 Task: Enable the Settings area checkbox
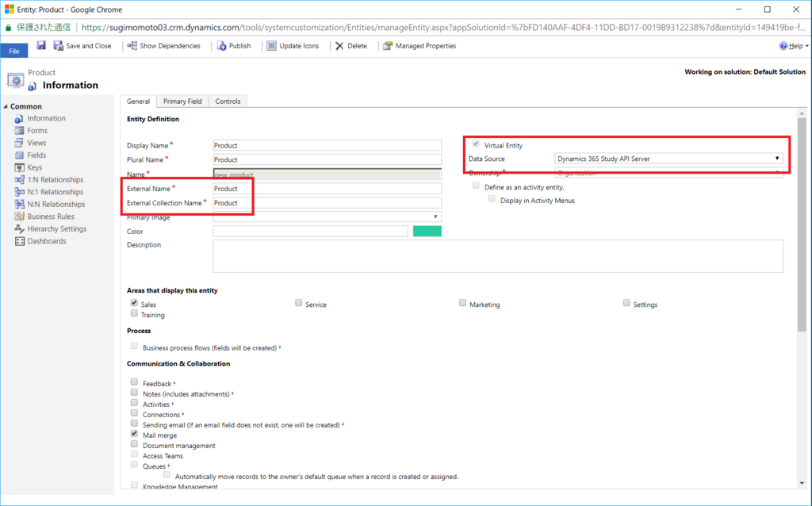point(626,303)
